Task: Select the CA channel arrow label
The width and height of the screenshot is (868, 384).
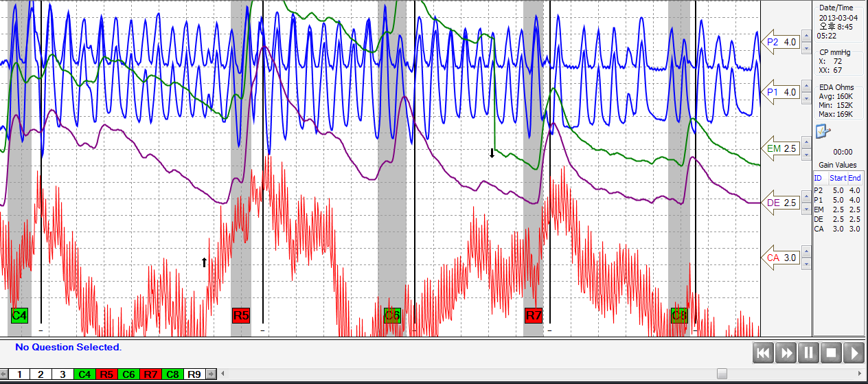Action: click(x=781, y=258)
